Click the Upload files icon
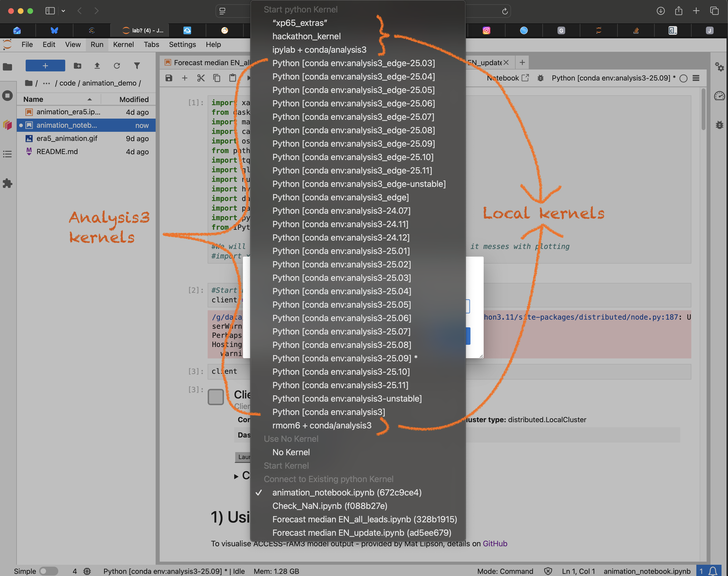728x576 pixels. [97, 66]
